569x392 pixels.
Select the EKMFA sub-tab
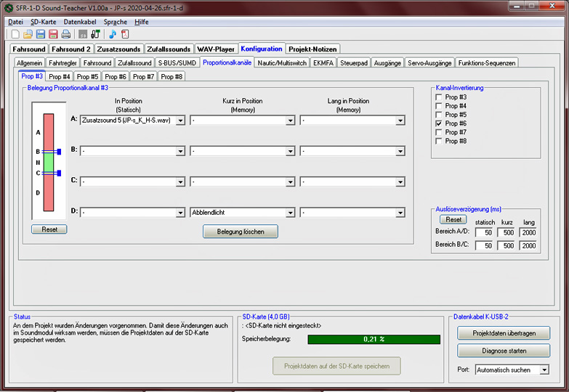click(323, 62)
